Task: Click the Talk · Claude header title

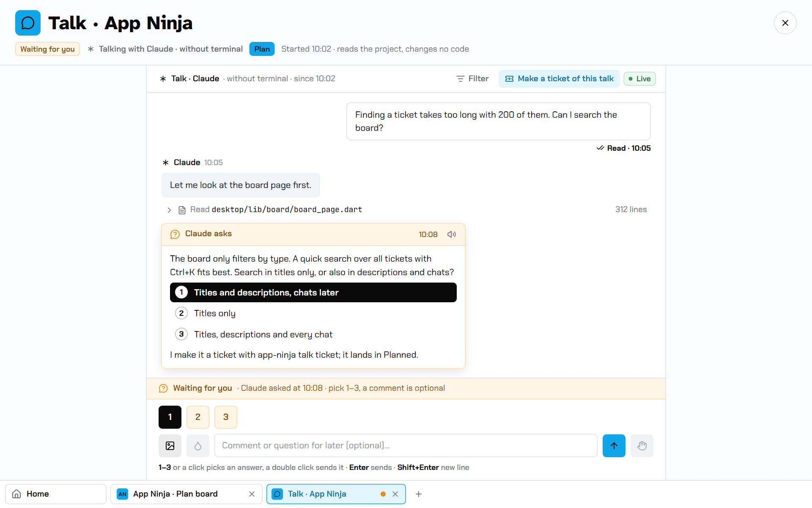Action: coord(195,79)
